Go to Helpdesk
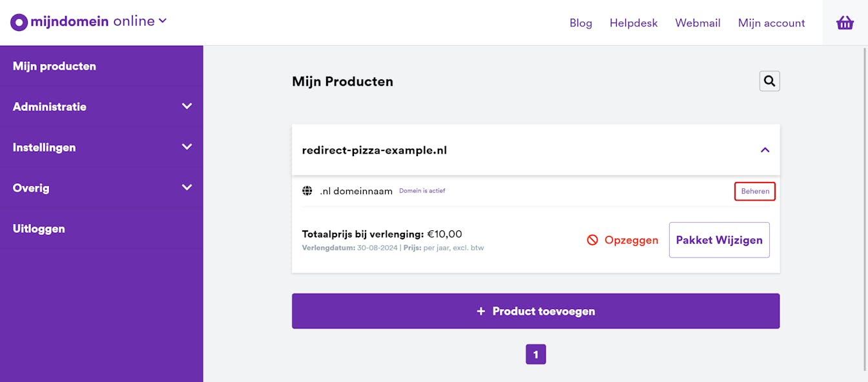Image resolution: width=868 pixels, height=382 pixels. click(634, 23)
